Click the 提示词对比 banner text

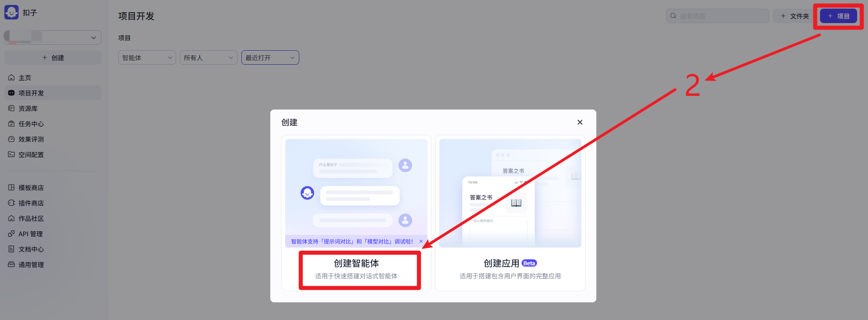[352, 242]
